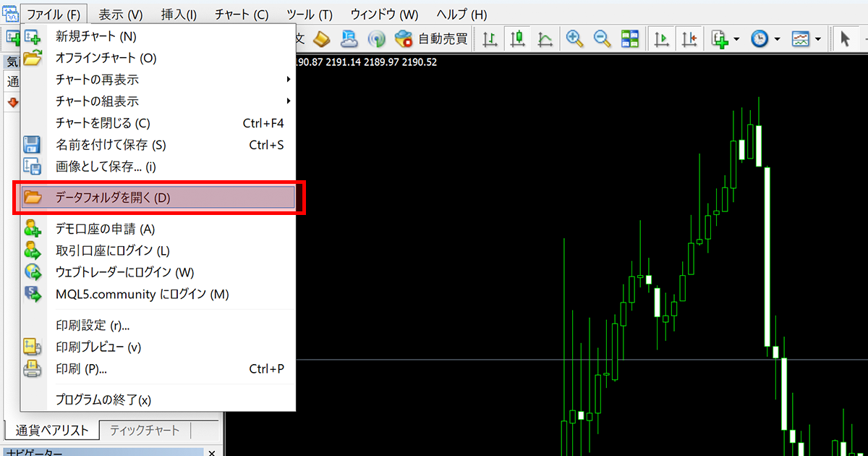This screenshot has height=456, width=868.
Task: Toggle the chart shift icon
Action: 689,39
